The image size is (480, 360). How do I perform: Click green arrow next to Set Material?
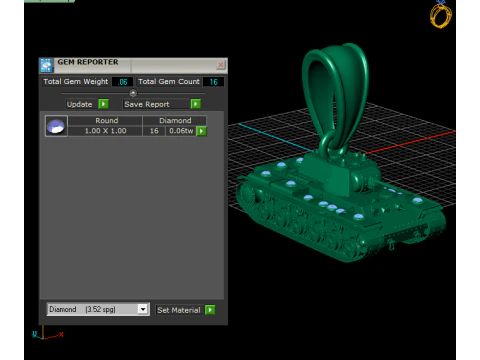click(210, 310)
